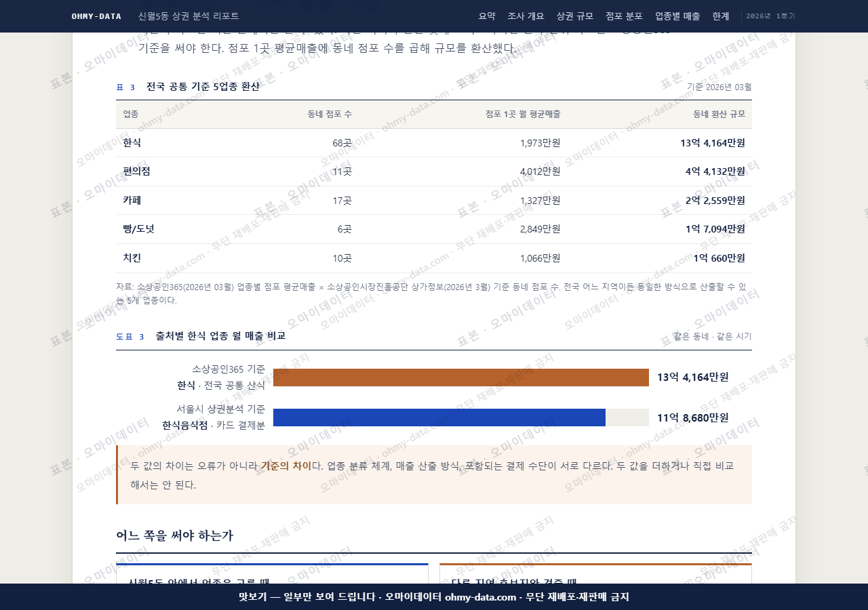868x610 pixels.
Task: Click the 맛보기 preview notice banner
Action: 434,597
